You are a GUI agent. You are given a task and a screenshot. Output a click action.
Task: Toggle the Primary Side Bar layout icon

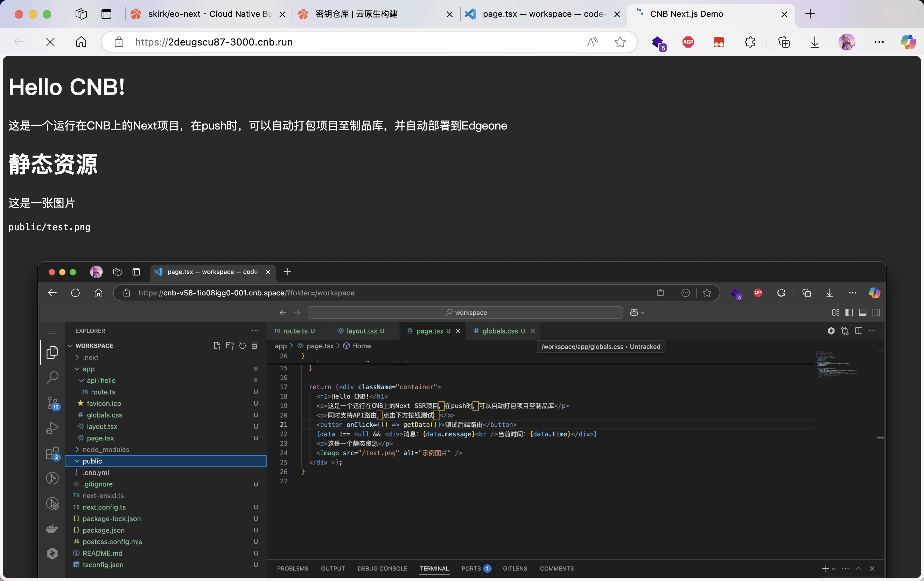pos(849,312)
